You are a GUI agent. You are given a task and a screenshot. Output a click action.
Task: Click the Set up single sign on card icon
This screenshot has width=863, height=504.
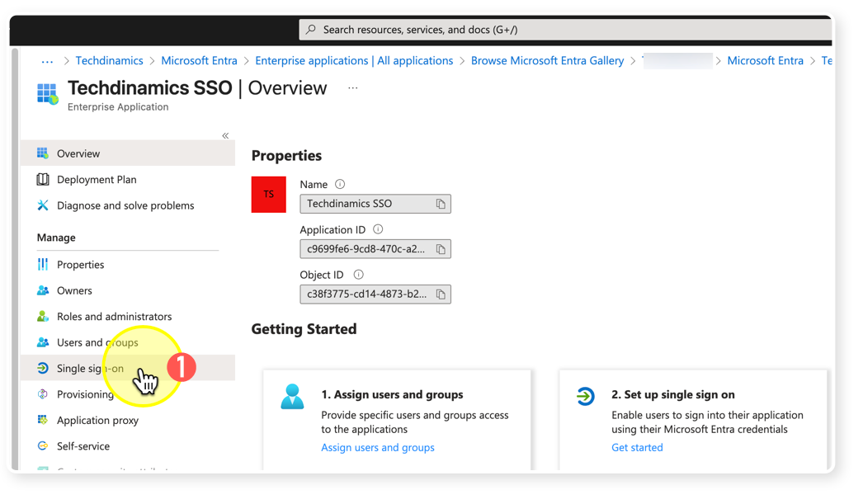pos(585,396)
